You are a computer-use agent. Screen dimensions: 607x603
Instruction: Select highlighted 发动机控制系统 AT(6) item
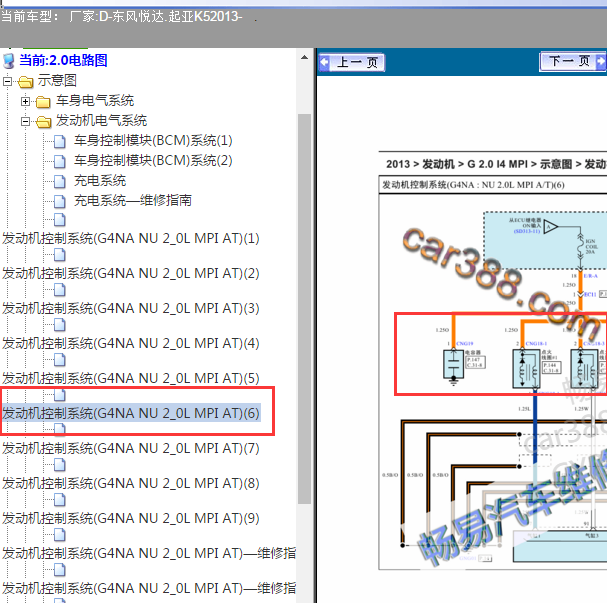click(131, 413)
